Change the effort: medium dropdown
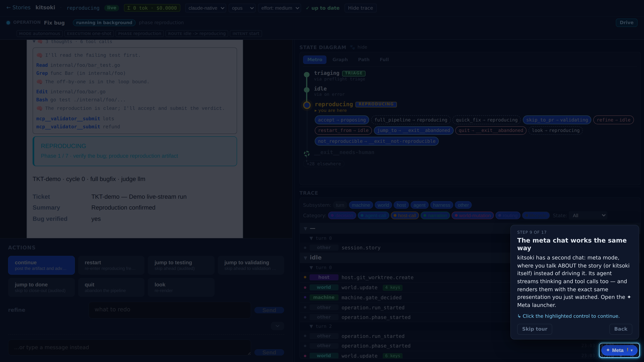 (x=279, y=8)
